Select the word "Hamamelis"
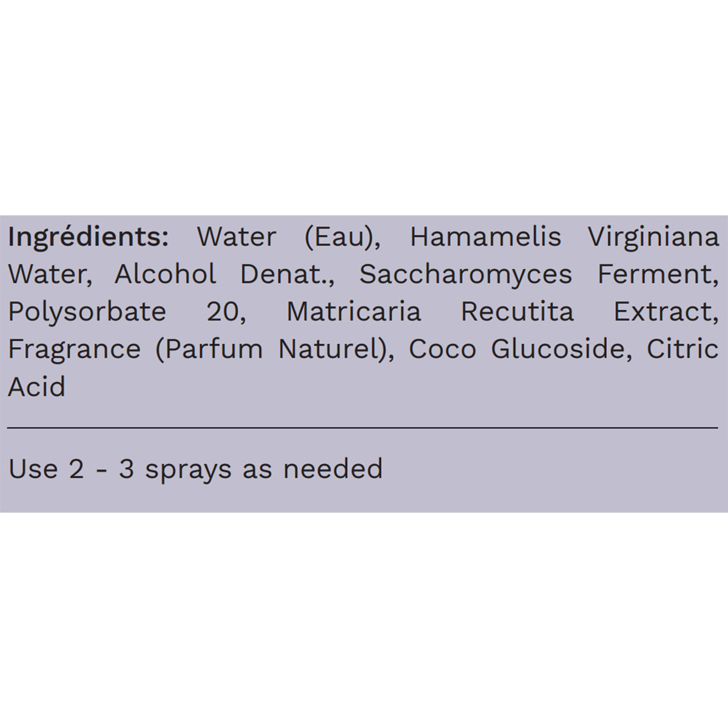Viewport: 728px width, 728px height. coord(485,237)
